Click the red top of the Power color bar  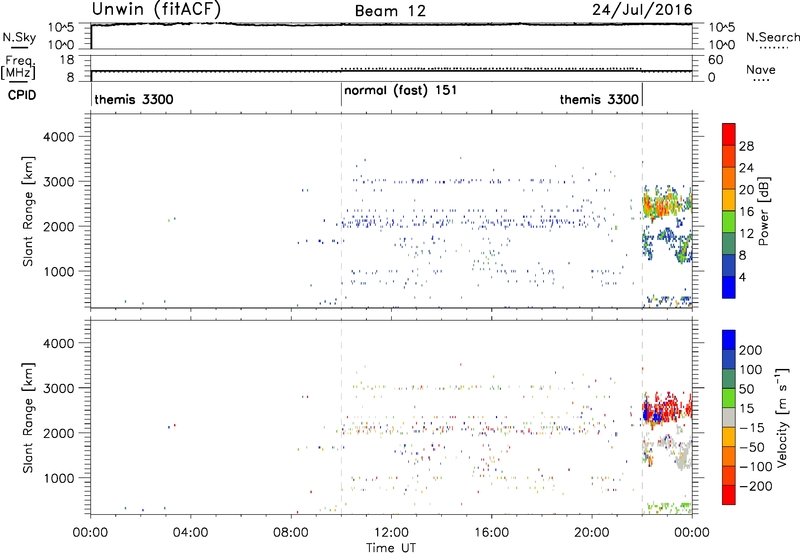729,134
